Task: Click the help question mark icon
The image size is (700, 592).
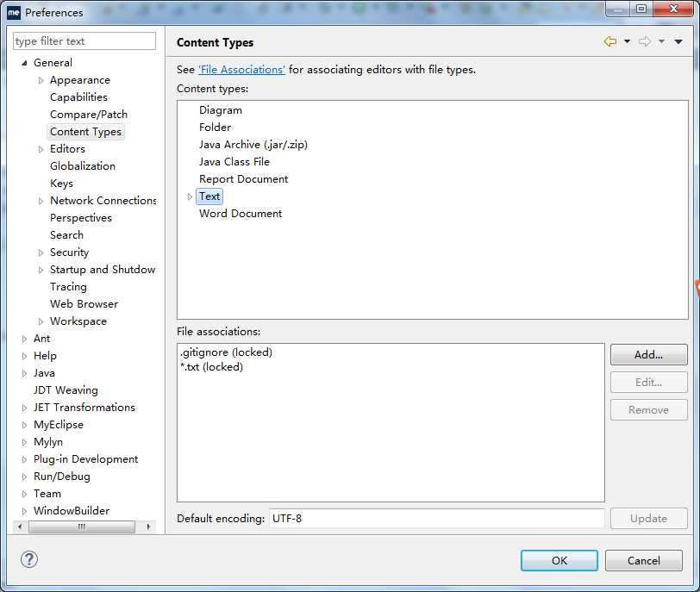Action: [29, 559]
